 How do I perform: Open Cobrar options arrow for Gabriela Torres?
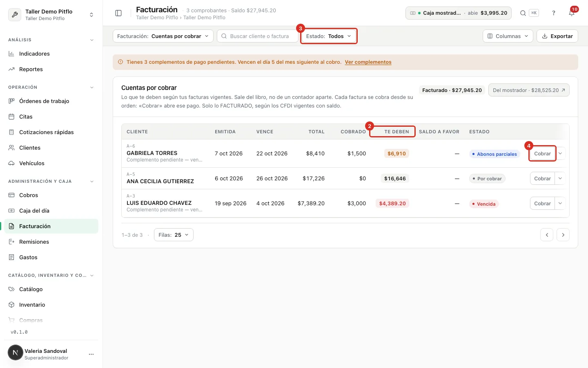560,154
